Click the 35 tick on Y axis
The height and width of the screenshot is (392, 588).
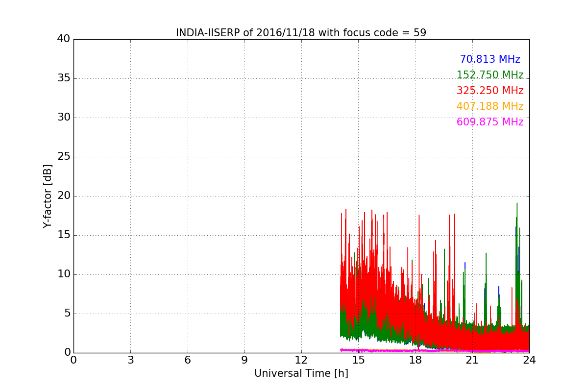click(64, 78)
